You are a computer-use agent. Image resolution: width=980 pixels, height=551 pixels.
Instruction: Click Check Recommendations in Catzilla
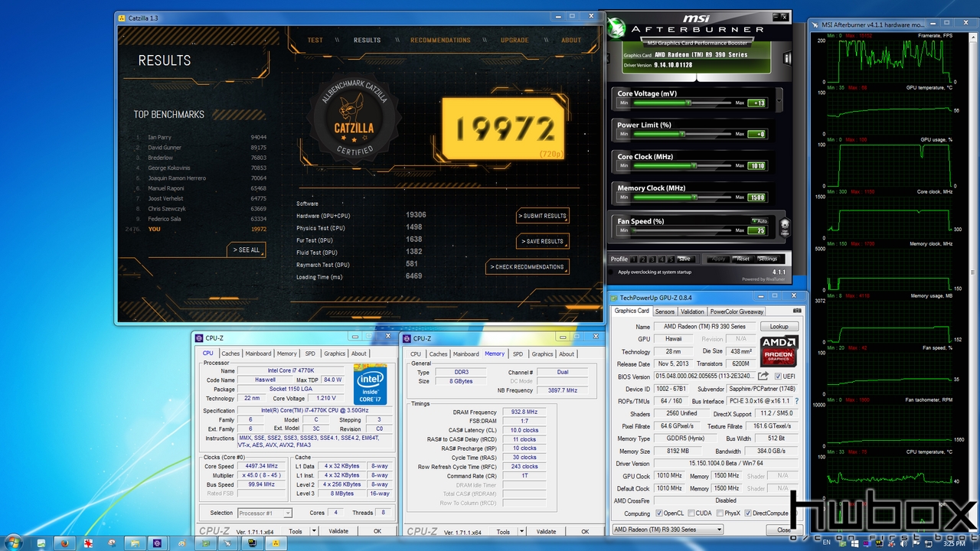coord(528,267)
